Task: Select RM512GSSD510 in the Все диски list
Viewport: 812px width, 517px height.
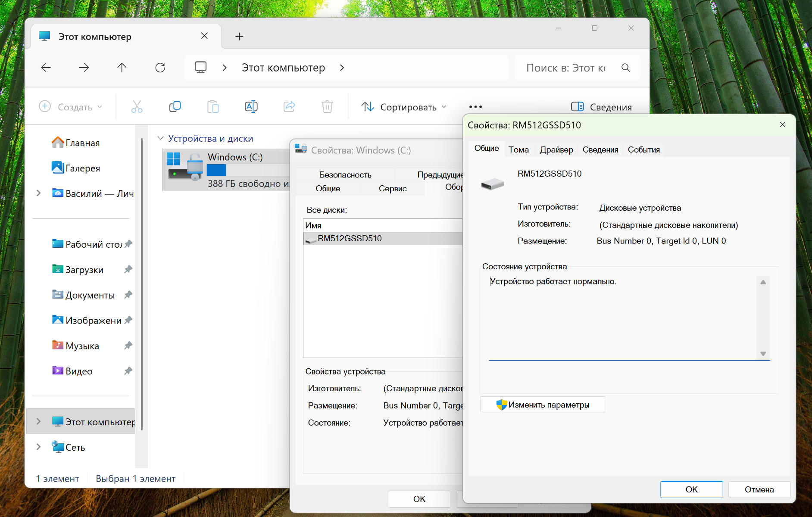Action: pyautogui.click(x=383, y=238)
